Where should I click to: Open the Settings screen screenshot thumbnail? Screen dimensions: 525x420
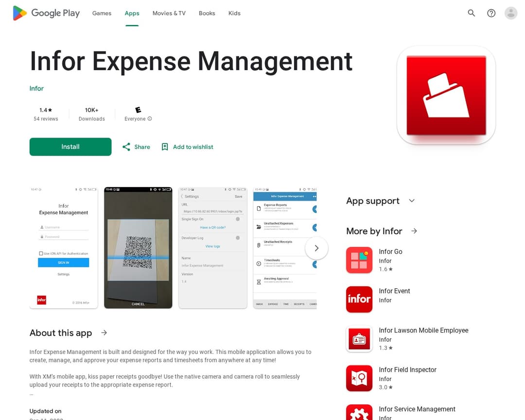point(213,248)
